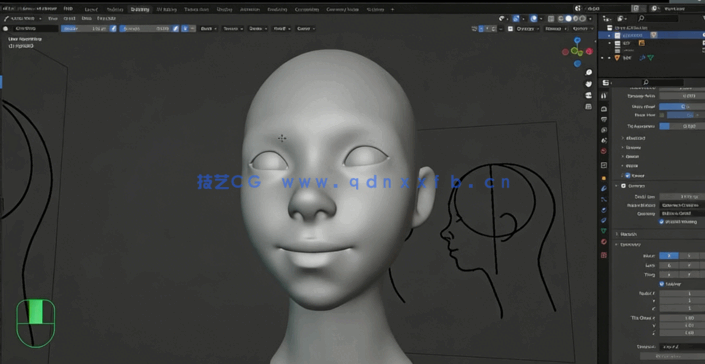Open the Refine Method dropdown
The image size is (705, 364).
[682, 205]
